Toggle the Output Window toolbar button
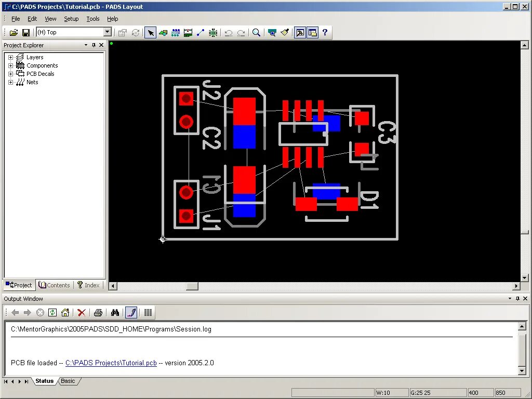The height and width of the screenshot is (399, 532). pos(300,33)
